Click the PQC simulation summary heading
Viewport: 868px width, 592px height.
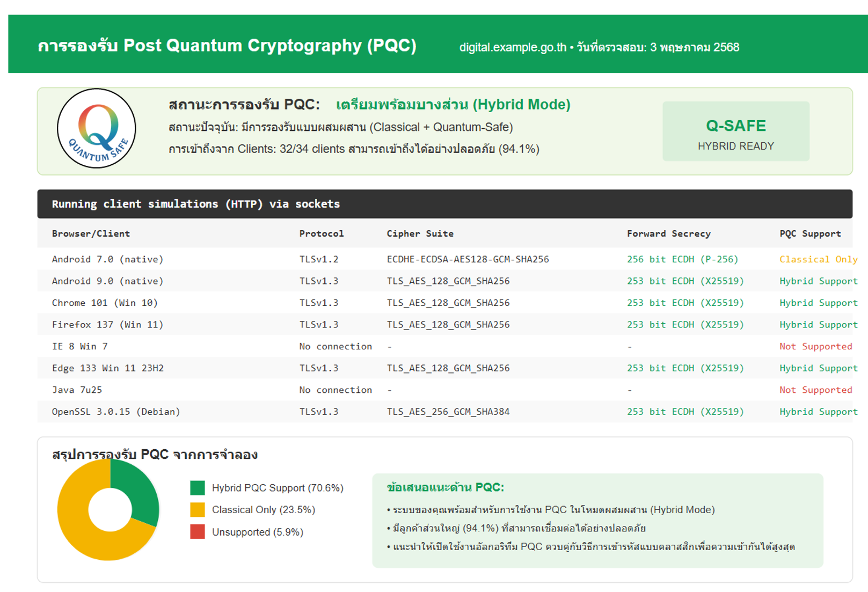coord(155,455)
